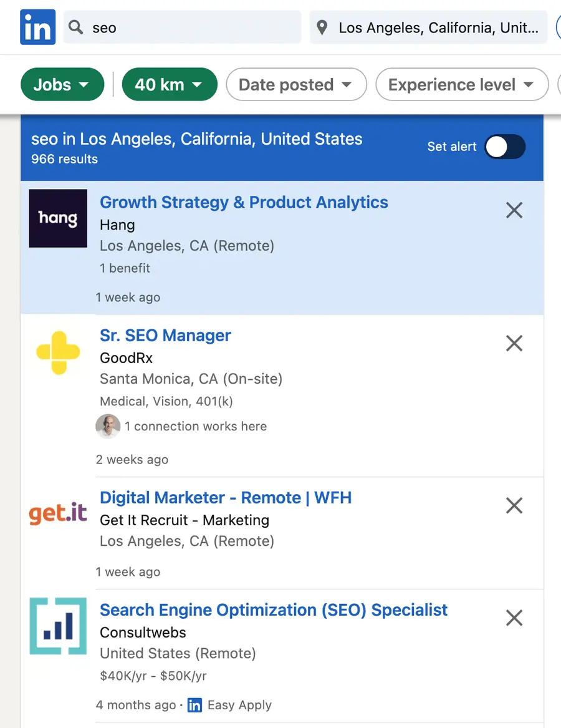This screenshot has width=561, height=728.
Task: Expand the 40 km distance dropdown
Action: (169, 84)
